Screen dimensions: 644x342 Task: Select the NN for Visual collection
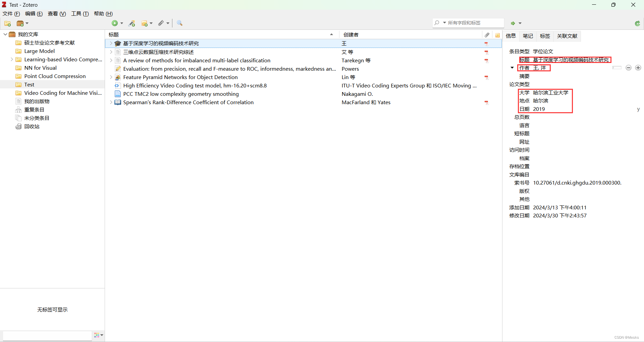pyautogui.click(x=40, y=68)
